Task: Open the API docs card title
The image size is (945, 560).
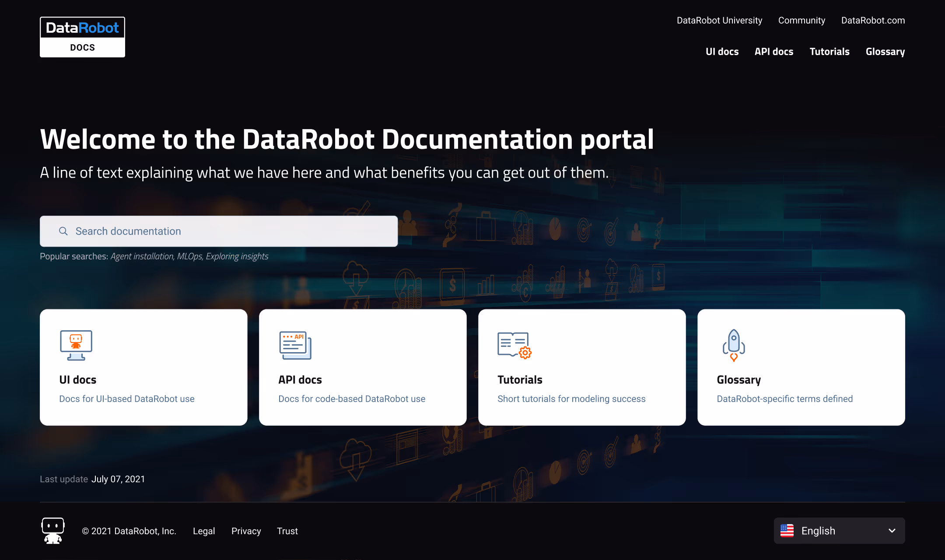Action: click(300, 380)
